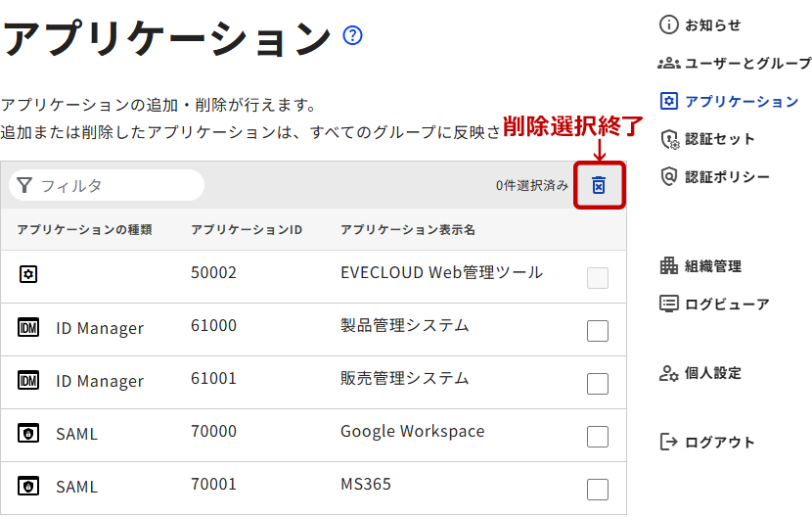The height and width of the screenshot is (517, 812).
Task: Open the ログビューア menu item
Action: pyautogui.click(x=726, y=305)
